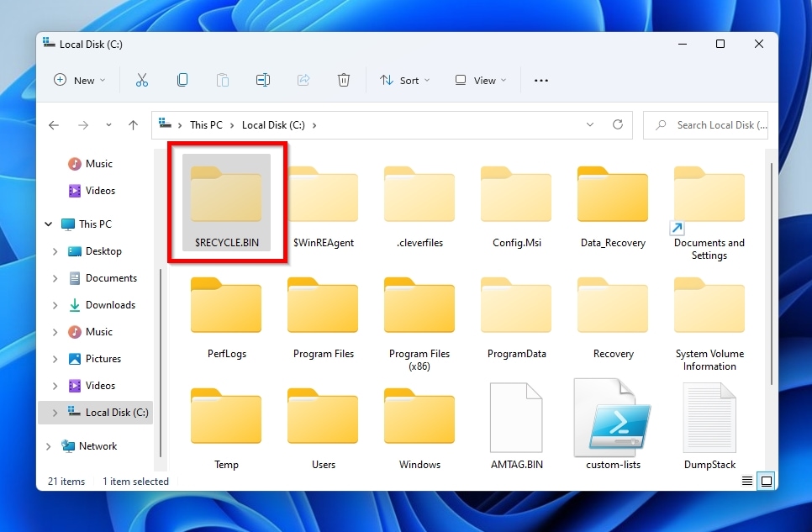Click inside the Search Local Disk field

(x=714, y=124)
